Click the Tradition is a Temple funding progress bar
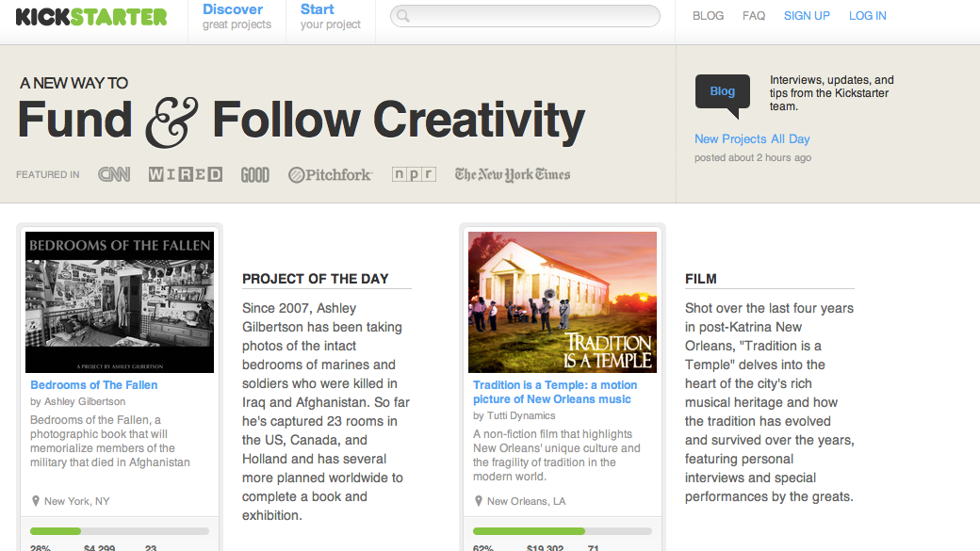This screenshot has width=980, height=551. tap(562, 531)
